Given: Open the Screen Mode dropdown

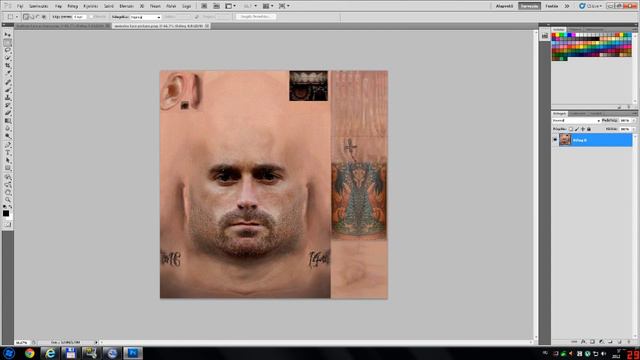Looking at the screenshot, I should click(284, 6).
